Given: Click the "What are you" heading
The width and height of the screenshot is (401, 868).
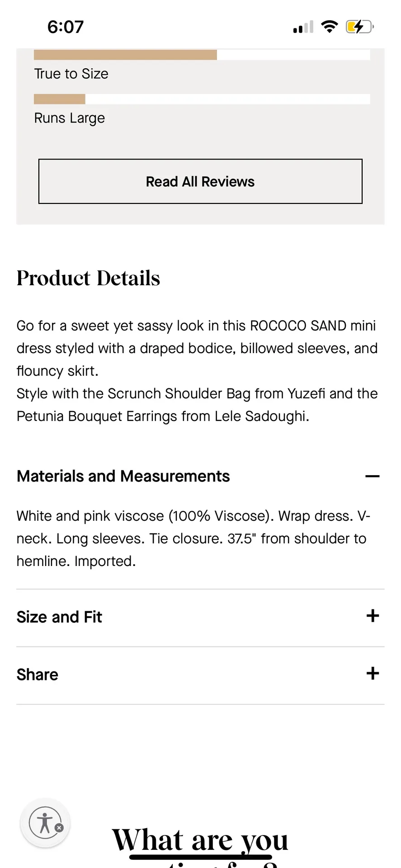Looking at the screenshot, I should click(x=200, y=840).
